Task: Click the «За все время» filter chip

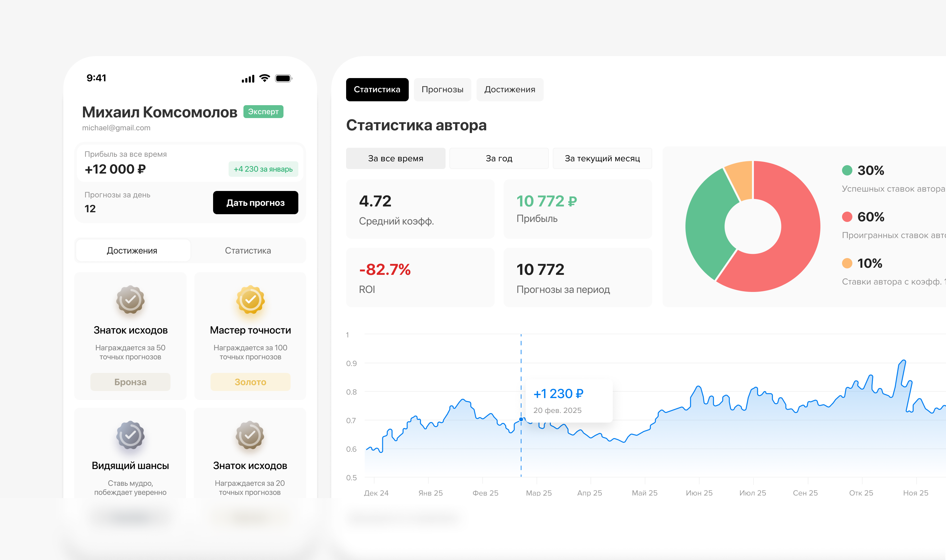Action: 396,158
